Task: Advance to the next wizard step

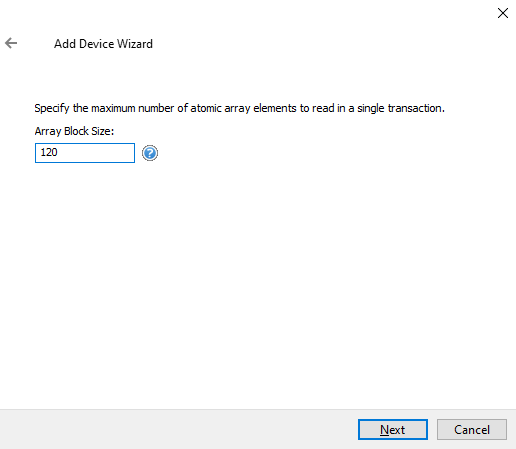Action: point(393,430)
